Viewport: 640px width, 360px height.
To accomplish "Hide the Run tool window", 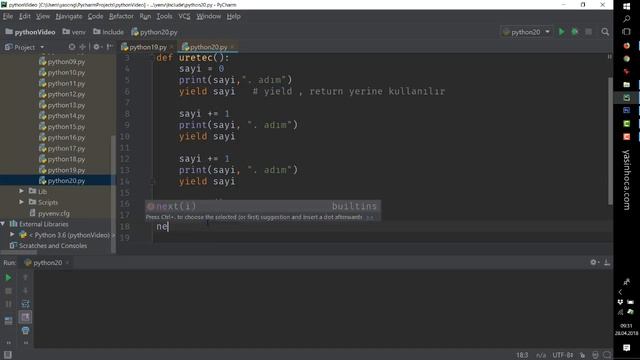I will click(x=607, y=262).
